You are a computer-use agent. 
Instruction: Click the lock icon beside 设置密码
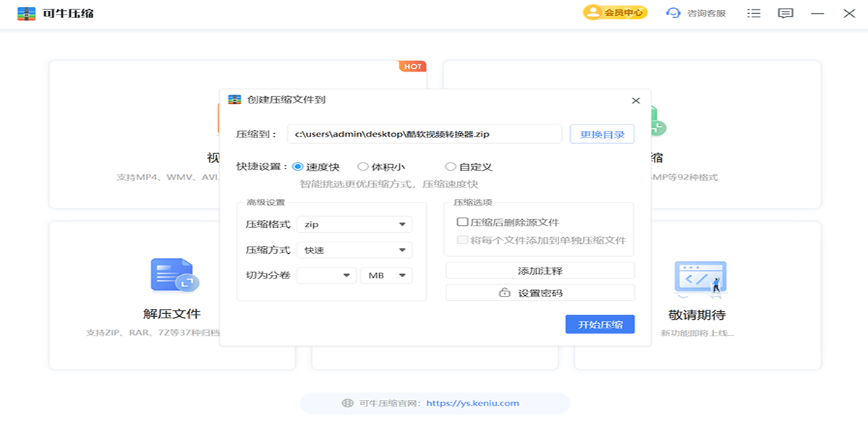tap(505, 293)
